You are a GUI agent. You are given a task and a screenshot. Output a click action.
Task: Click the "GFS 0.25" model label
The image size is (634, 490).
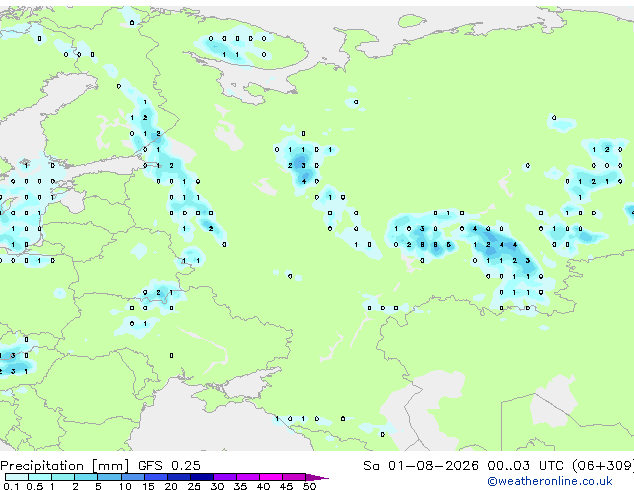point(169,466)
